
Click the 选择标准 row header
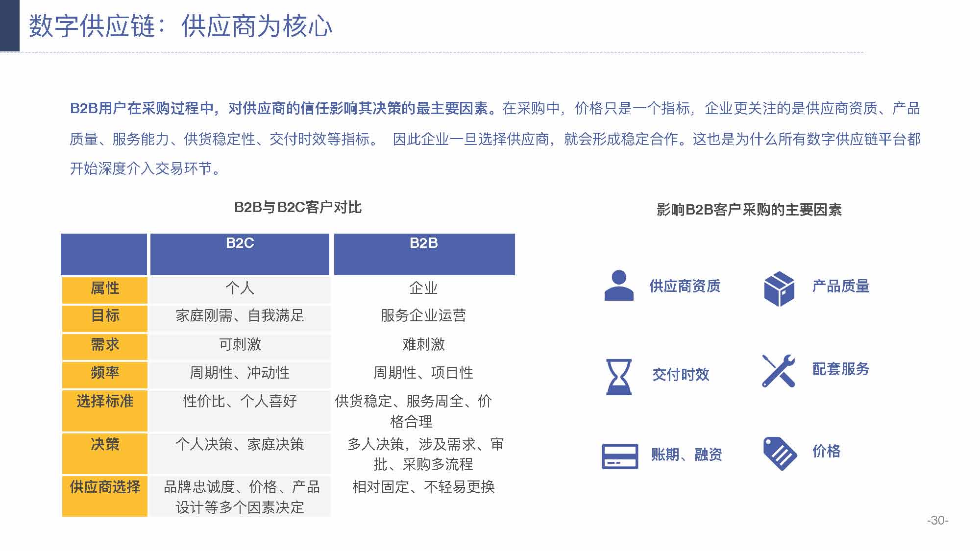[105, 411]
